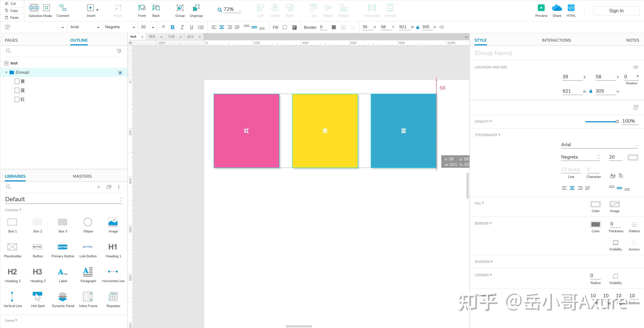
Task: Select the Point mode tool
Action: tap(117, 10)
